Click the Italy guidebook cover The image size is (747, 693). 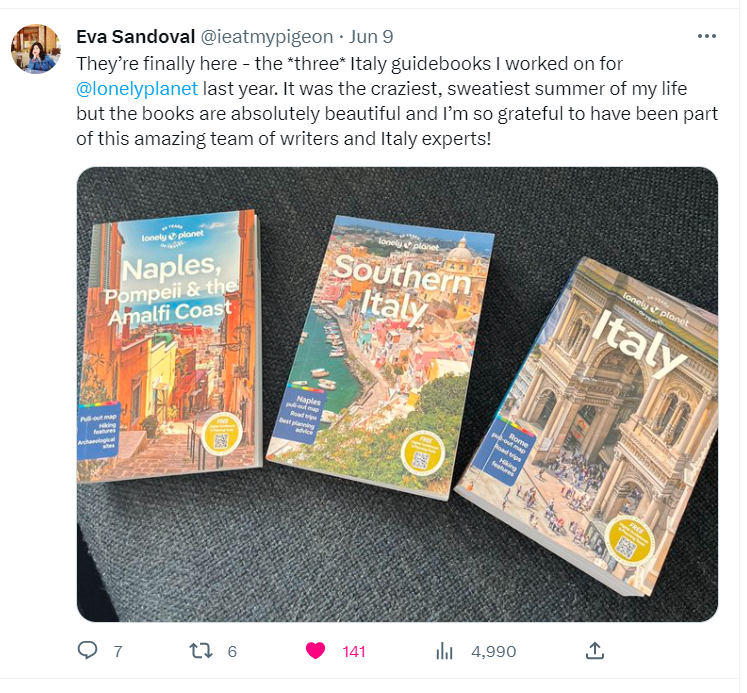point(587,426)
